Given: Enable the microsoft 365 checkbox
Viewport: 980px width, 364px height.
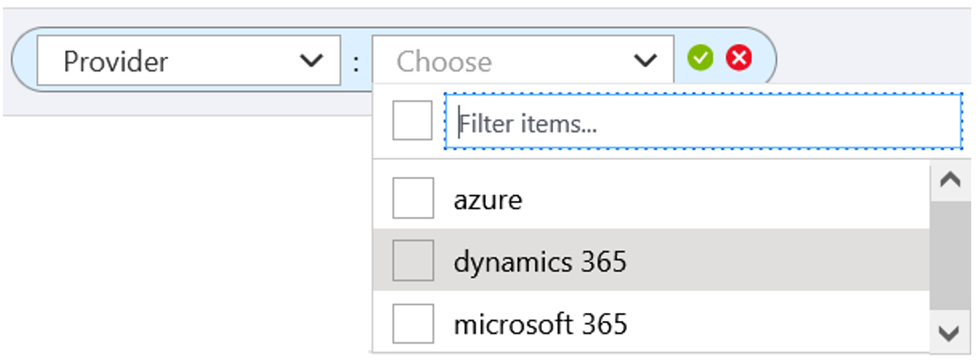Looking at the screenshot, I should [413, 323].
